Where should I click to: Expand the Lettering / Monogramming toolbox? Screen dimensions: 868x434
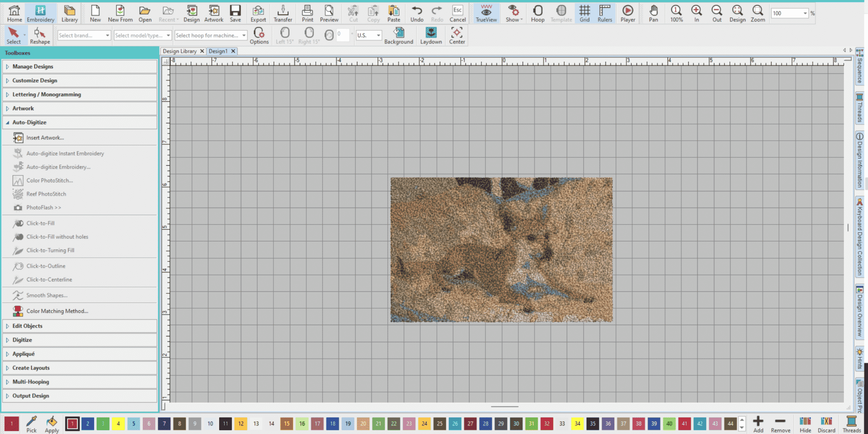click(80, 95)
